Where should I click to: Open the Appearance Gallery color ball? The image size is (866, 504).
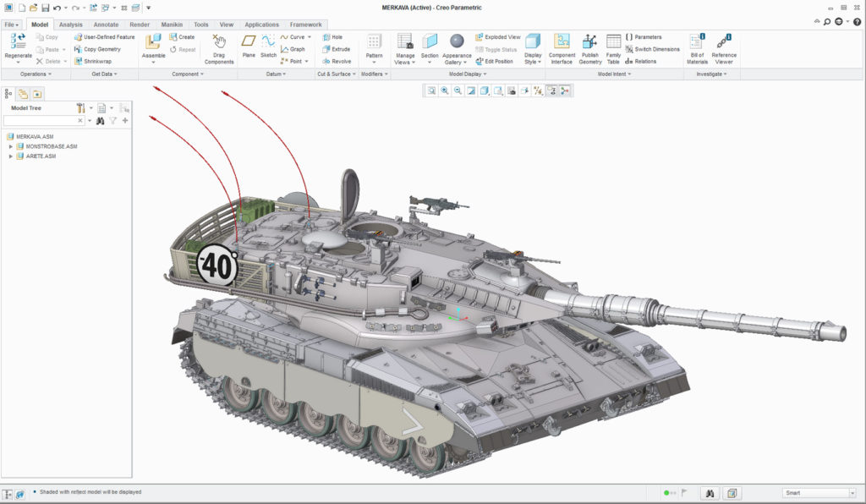(x=456, y=42)
